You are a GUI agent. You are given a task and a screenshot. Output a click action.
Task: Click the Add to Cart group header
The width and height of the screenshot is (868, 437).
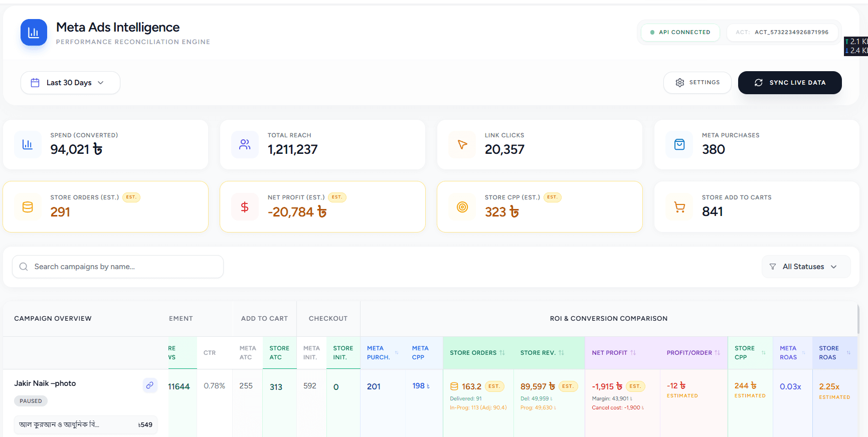click(x=264, y=319)
